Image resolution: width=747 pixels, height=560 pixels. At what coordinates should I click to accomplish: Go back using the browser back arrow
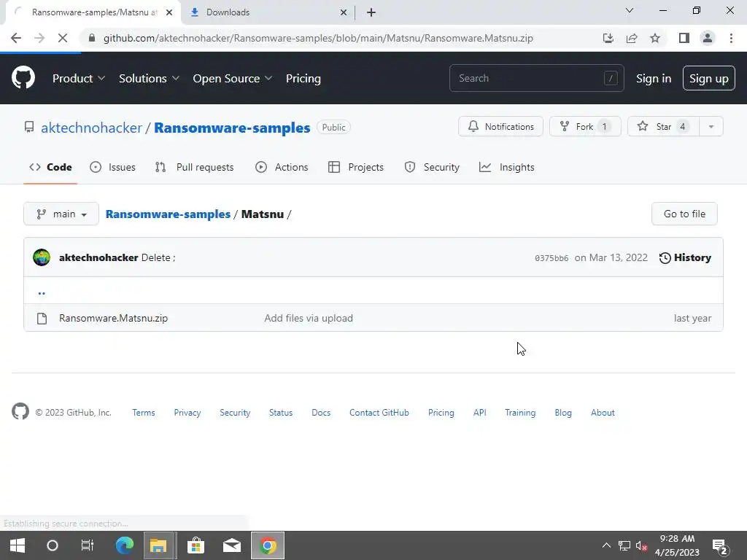click(16, 38)
